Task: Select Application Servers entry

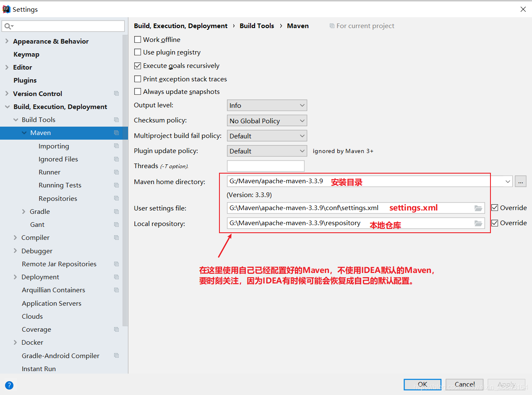Action: [52, 303]
